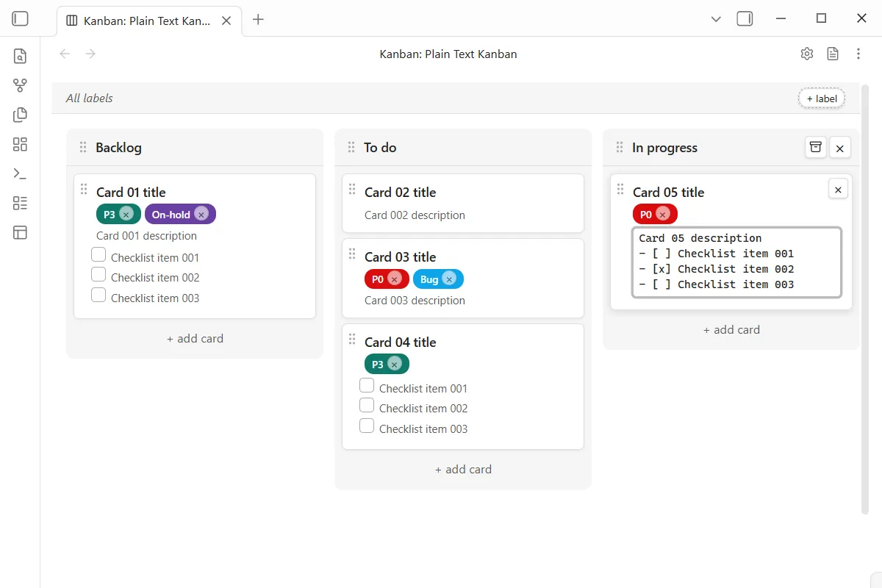
Task: Remove Bug label from Card 03
Action: (x=449, y=279)
